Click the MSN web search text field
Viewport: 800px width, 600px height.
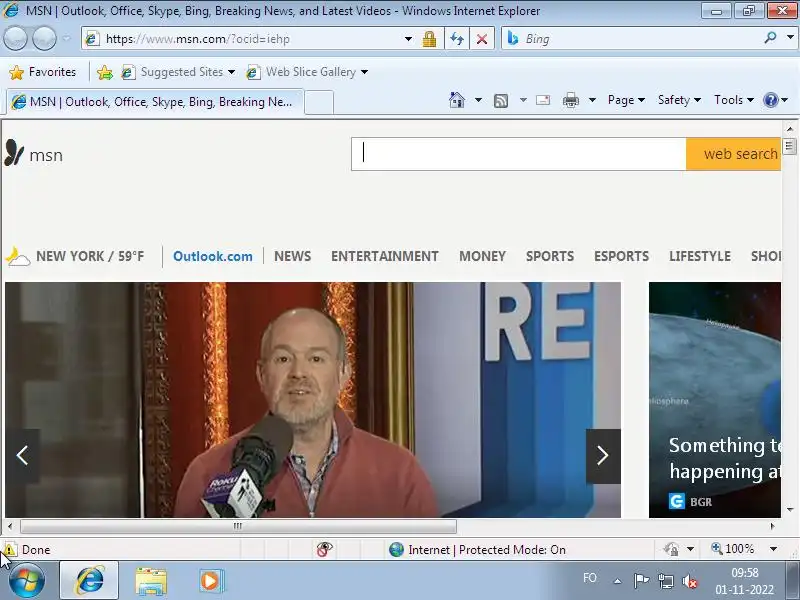click(518, 154)
